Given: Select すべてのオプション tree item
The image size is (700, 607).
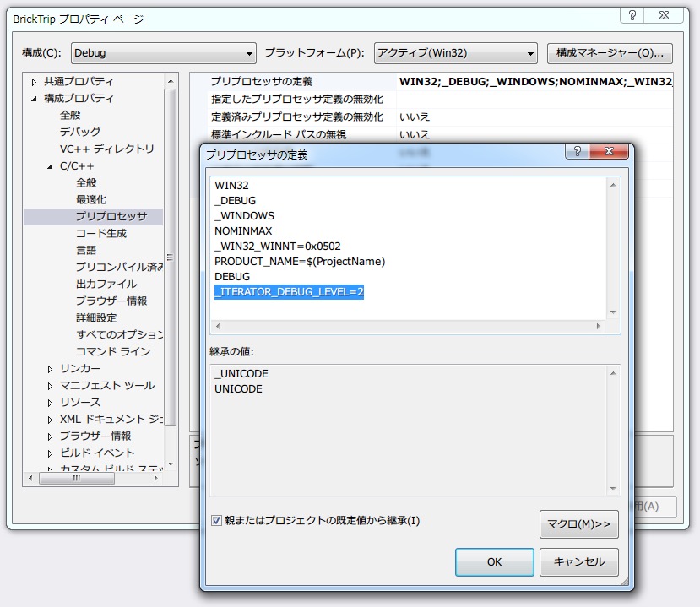Looking at the screenshot, I should click(x=119, y=335).
